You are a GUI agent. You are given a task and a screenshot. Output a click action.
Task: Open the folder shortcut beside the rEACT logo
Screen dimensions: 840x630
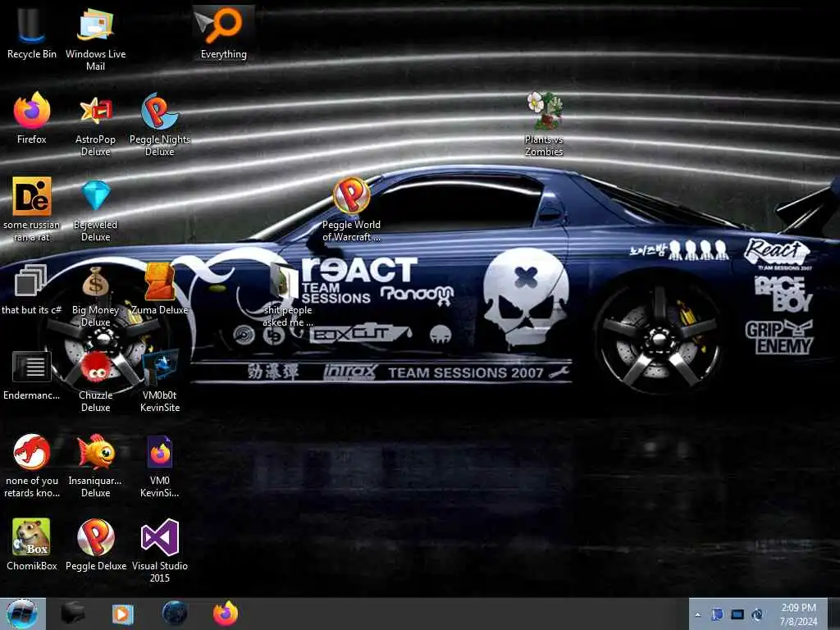point(287,295)
